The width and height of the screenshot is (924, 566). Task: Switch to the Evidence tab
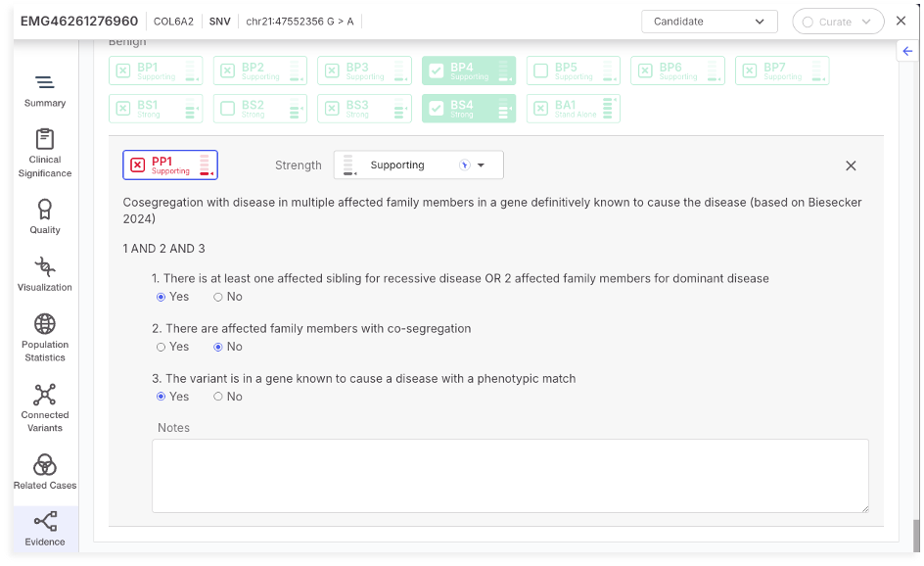point(45,528)
